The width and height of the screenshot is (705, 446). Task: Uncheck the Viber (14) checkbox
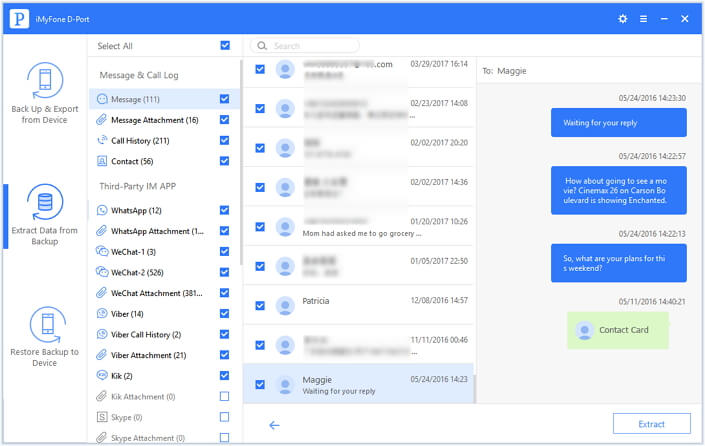click(224, 313)
